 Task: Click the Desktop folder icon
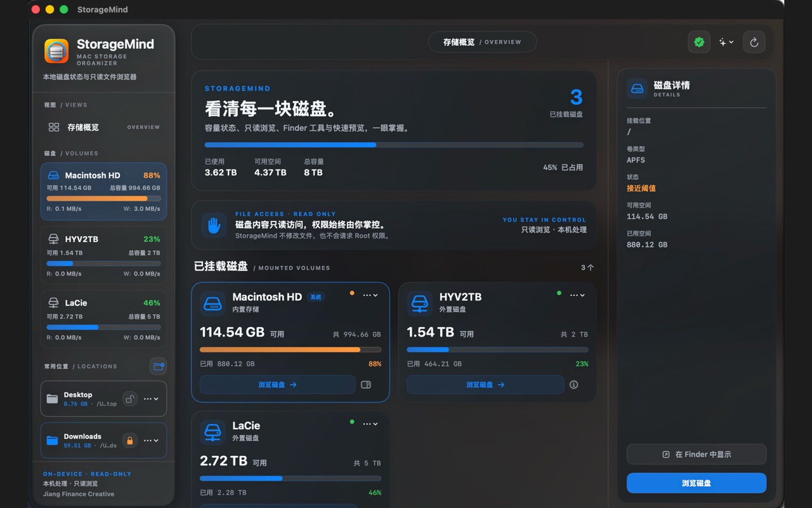point(52,399)
